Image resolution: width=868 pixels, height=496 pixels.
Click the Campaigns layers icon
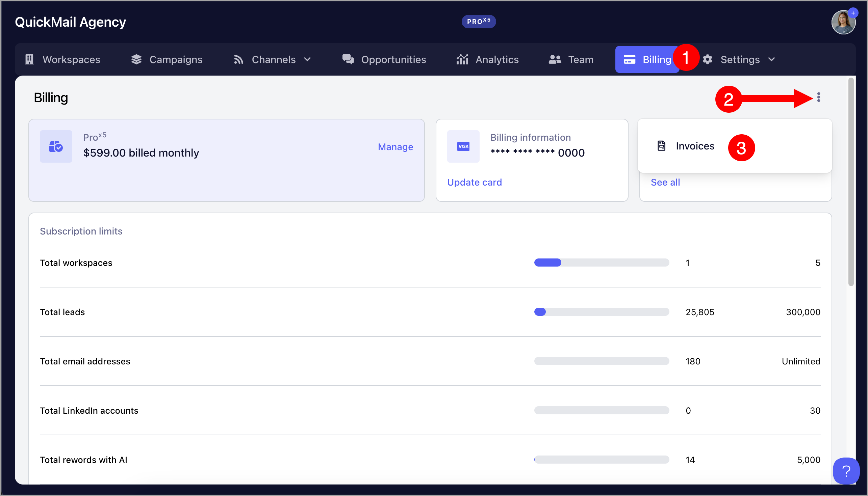(136, 59)
